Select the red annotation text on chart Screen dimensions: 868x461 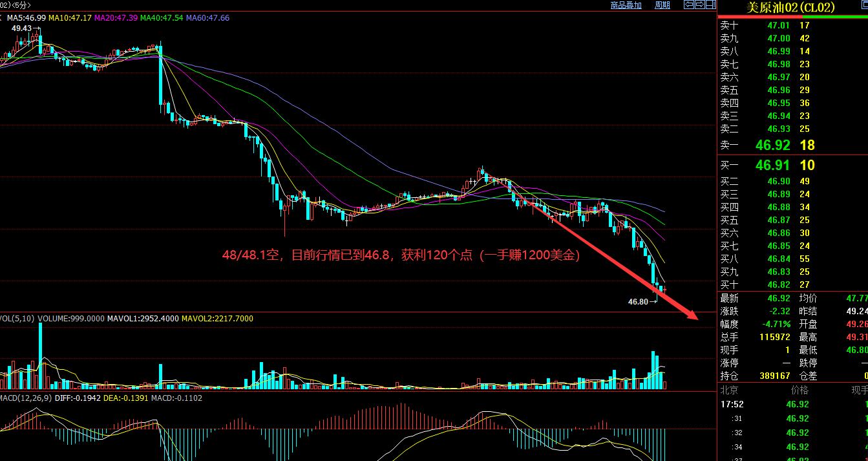[401, 256]
